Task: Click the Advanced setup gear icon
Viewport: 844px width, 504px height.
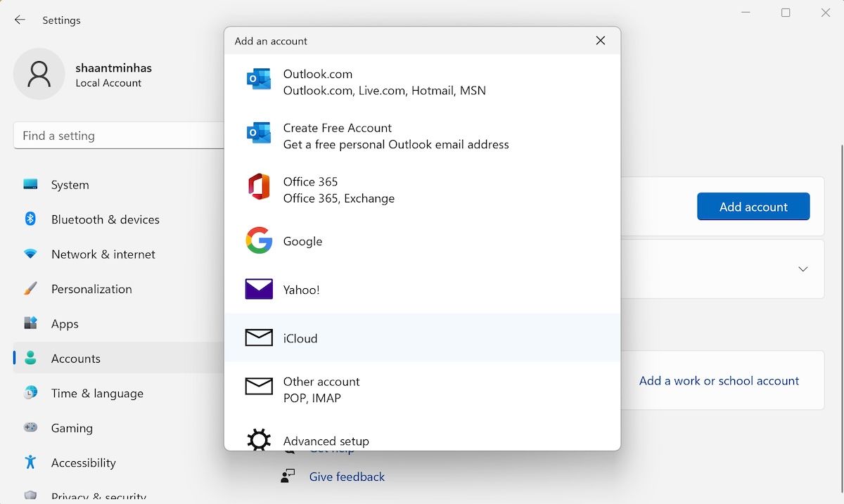Action: tap(259, 440)
